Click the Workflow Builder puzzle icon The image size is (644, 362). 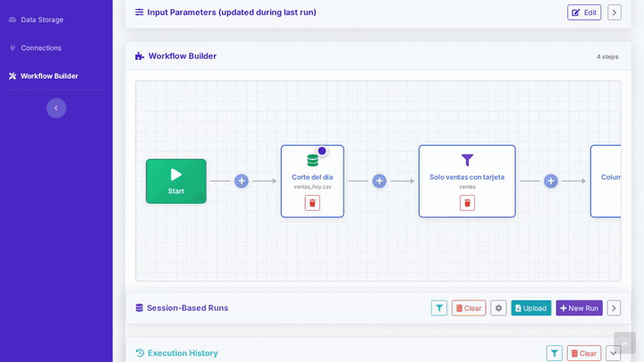tap(140, 56)
